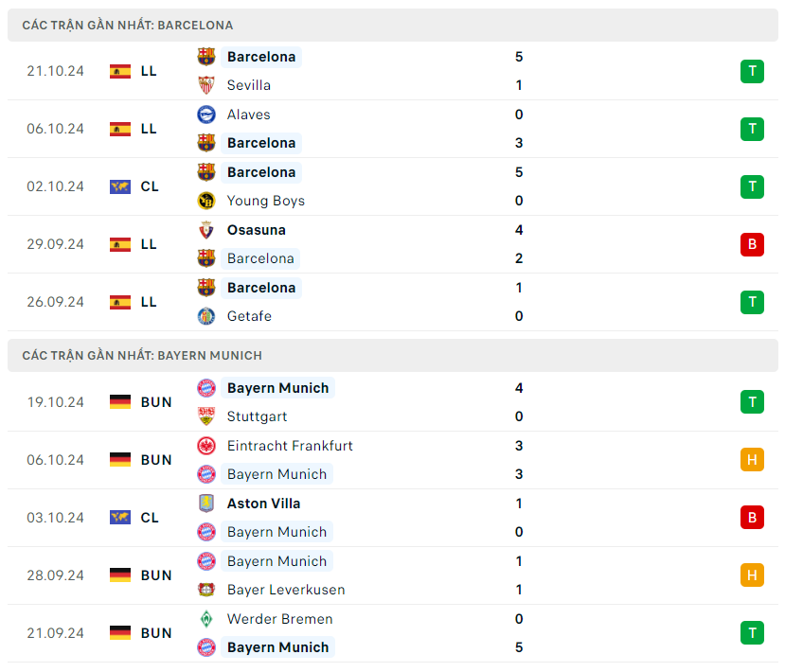Image resolution: width=785 pixels, height=672 pixels.
Task: Click the Aston Villa crest icon
Action: (206, 504)
